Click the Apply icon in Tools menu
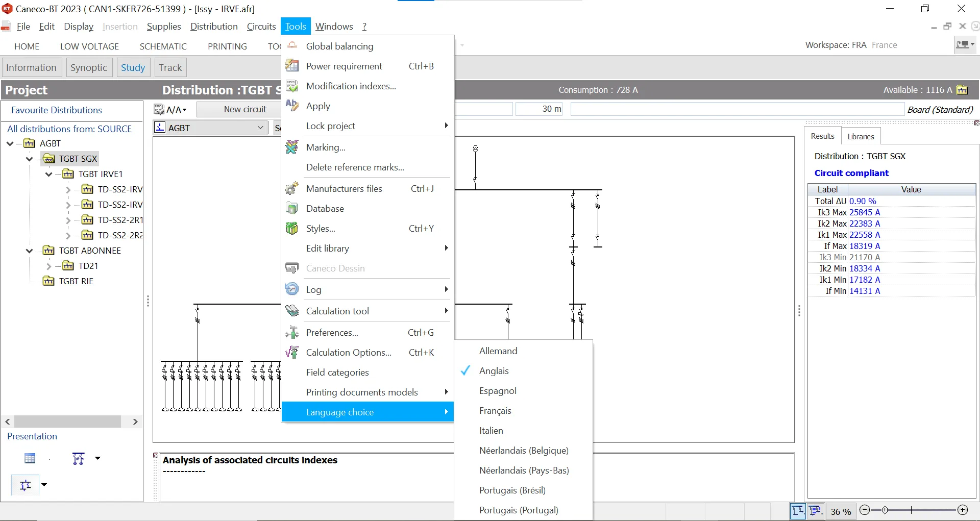980x521 pixels. tap(292, 106)
